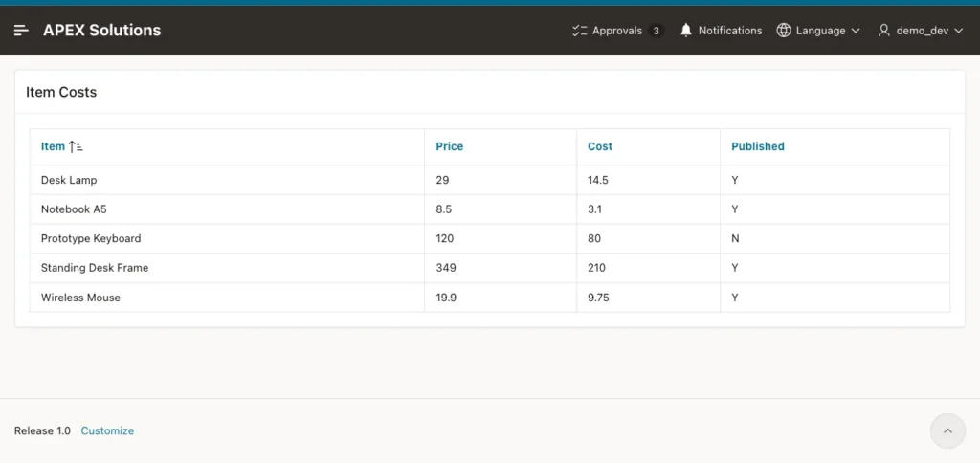The height and width of the screenshot is (463, 980).
Task: Click the Approvals checklist icon
Action: click(579, 30)
